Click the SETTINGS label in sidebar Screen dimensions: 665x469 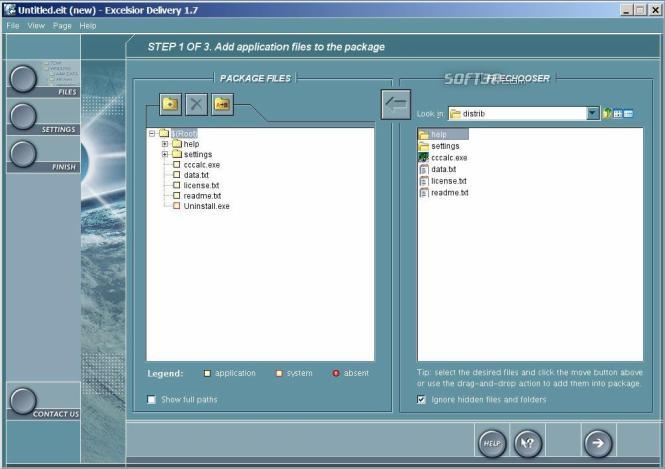58,129
